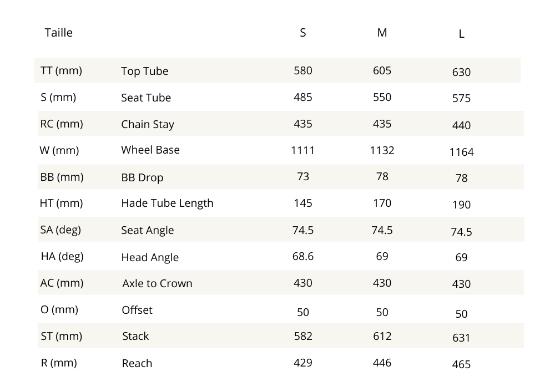Click the Hade Tube Length label
This screenshot has width=555, height=392.
coord(167,203)
